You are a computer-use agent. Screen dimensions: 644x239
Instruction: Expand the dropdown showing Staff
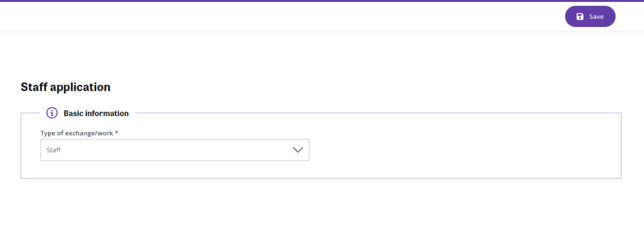(174, 150)
